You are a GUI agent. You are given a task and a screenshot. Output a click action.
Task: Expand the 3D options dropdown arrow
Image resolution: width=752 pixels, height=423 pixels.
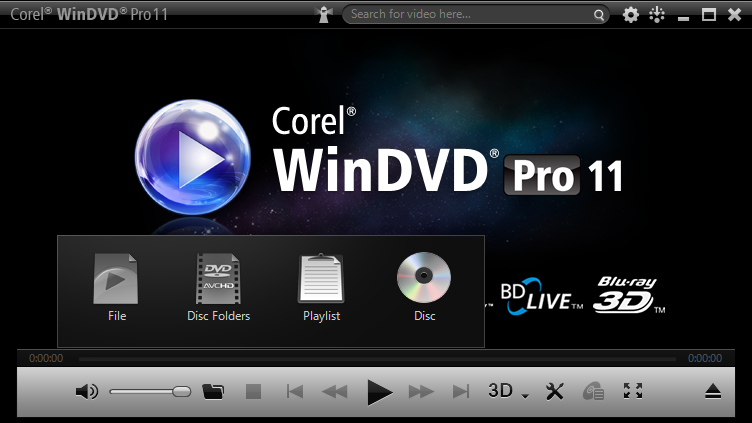(525, 396)
